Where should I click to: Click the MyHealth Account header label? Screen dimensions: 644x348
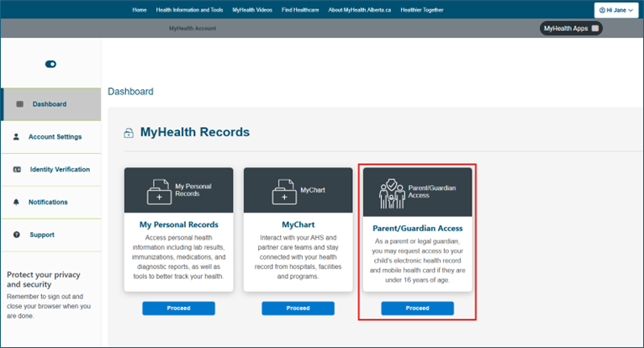(x=193, y=29)
